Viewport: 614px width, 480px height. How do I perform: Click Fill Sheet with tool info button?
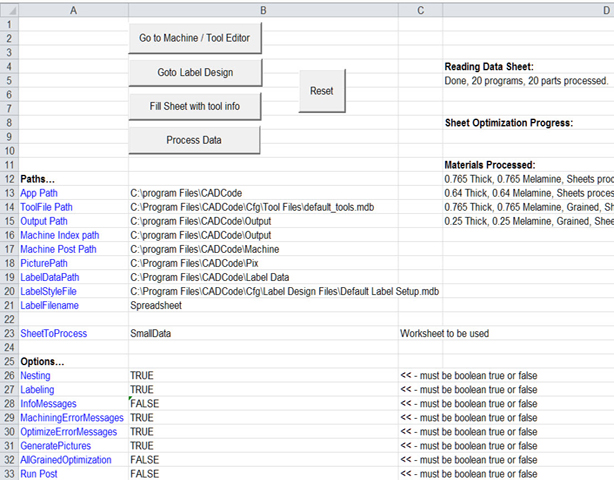click(195, 106)
